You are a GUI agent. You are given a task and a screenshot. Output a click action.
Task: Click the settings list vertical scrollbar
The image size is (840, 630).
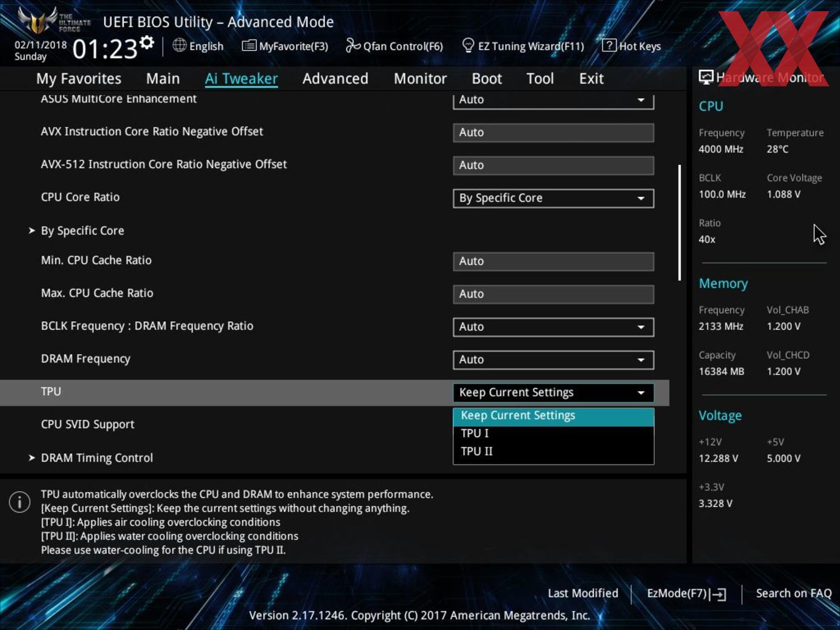coord(679,222)
